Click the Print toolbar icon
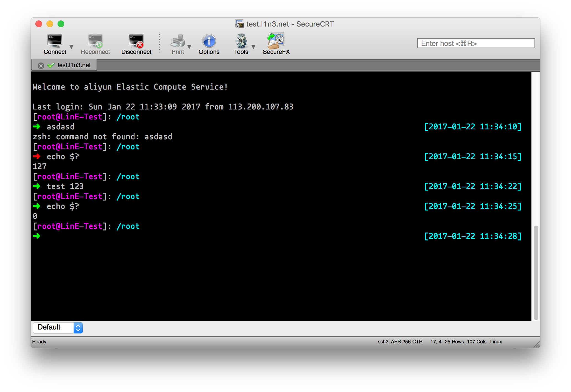571x392 pixels. click(x=177, y=41)
